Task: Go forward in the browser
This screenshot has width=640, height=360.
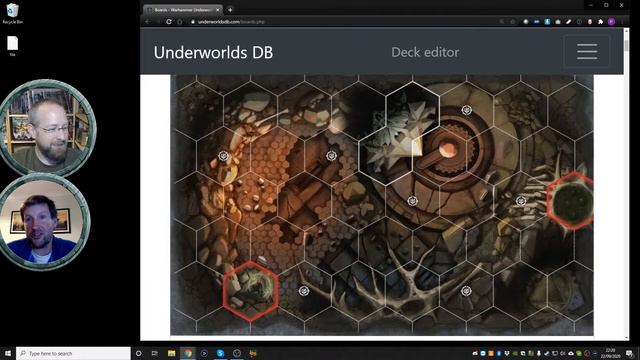Action: click(158, 22)
